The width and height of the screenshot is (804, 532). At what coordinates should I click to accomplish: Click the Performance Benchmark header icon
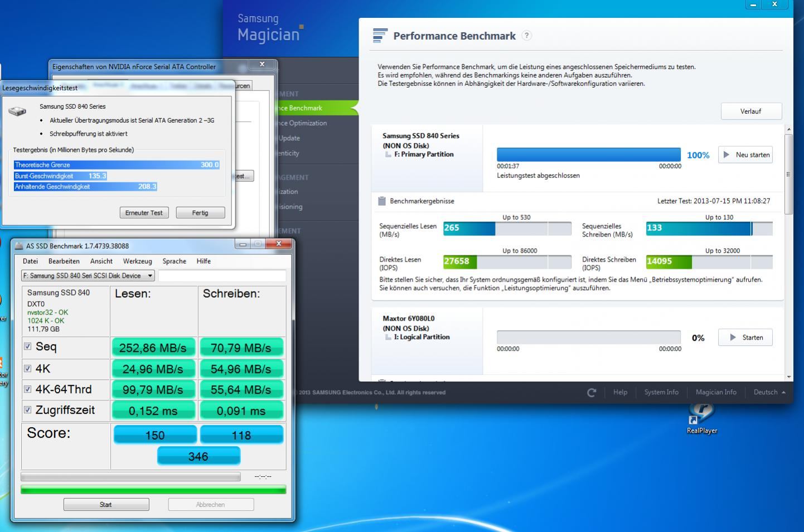tap(380, 36)
